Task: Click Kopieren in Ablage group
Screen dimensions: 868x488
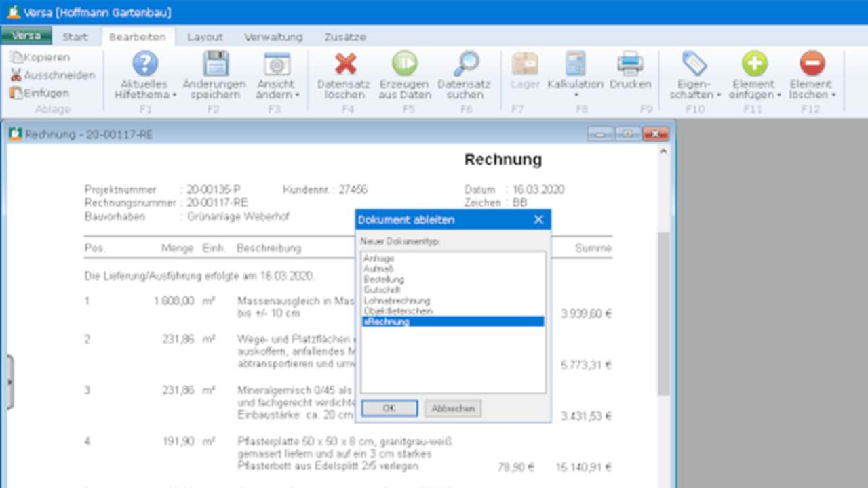Action: (x=40, y=58)
